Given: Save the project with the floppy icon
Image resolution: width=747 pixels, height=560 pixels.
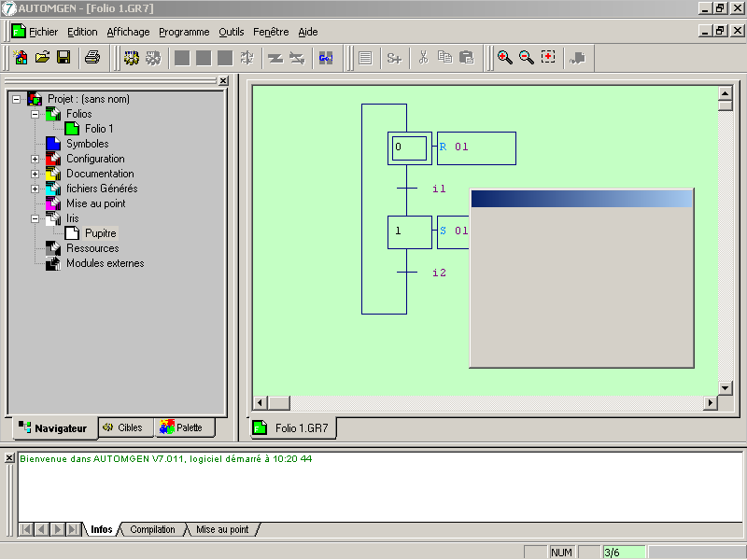Looking at the screenshot, I should 63,58.
